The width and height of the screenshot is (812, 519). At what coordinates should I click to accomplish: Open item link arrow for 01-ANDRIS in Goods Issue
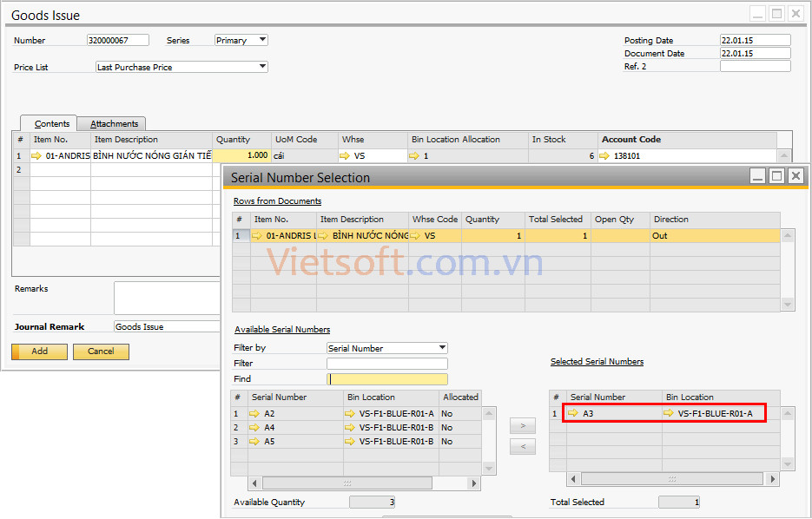click(36, 156)
